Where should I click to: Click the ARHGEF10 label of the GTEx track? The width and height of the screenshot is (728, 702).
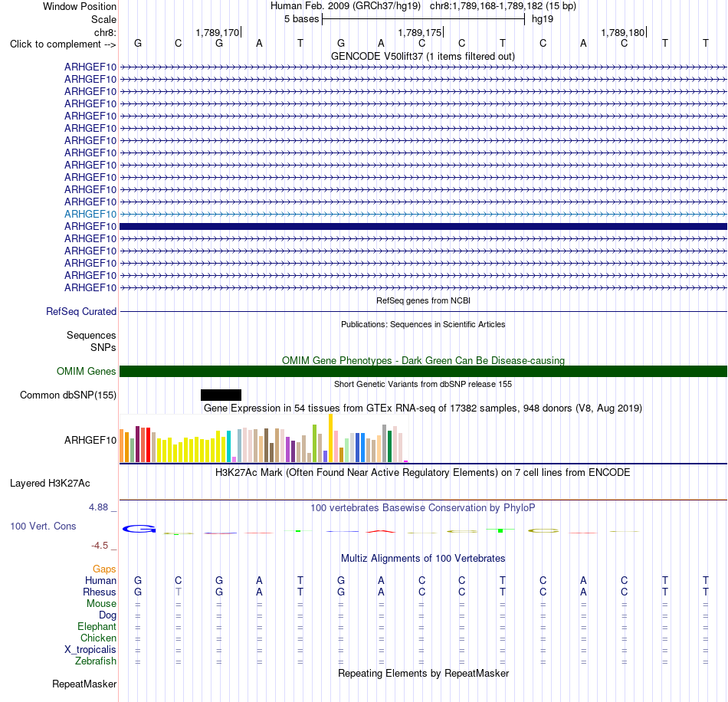90,440
